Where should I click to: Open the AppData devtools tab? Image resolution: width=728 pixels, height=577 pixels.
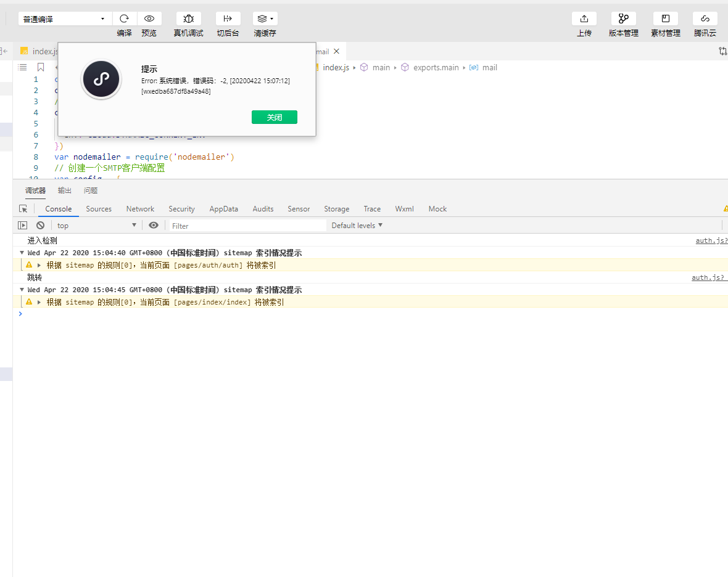click(224, 209)
